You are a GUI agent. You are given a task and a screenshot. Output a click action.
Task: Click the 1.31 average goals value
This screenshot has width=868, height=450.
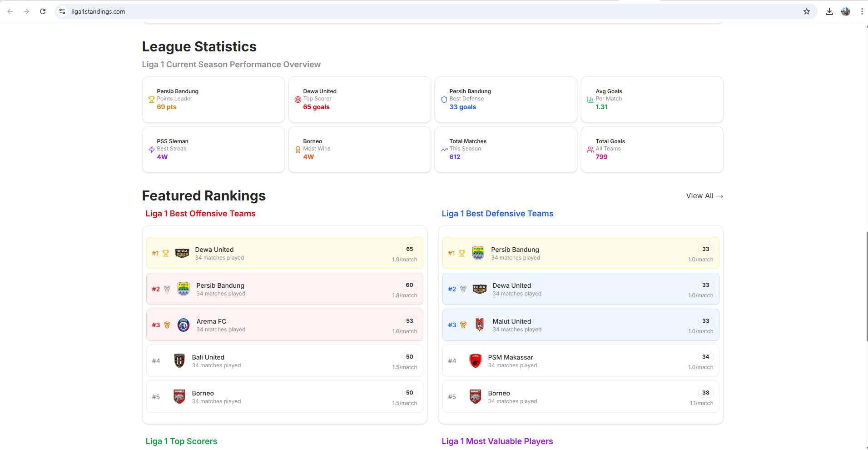[601, 107]
